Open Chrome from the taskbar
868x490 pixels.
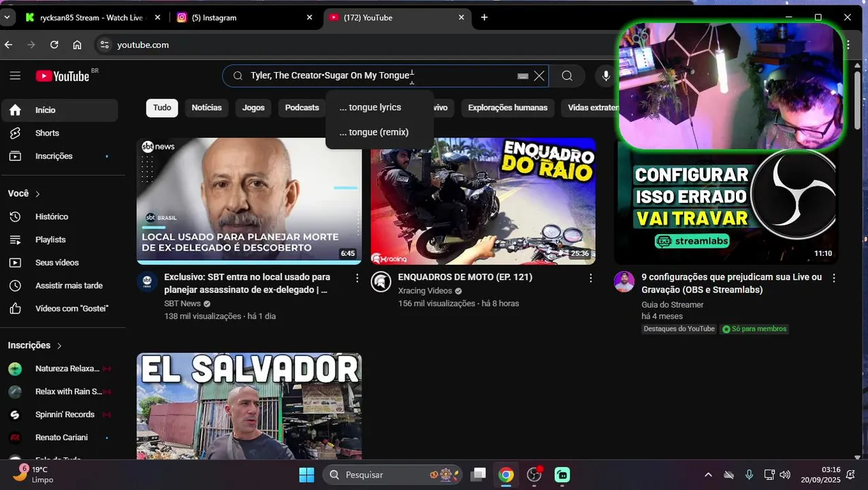tap(506, 474)
